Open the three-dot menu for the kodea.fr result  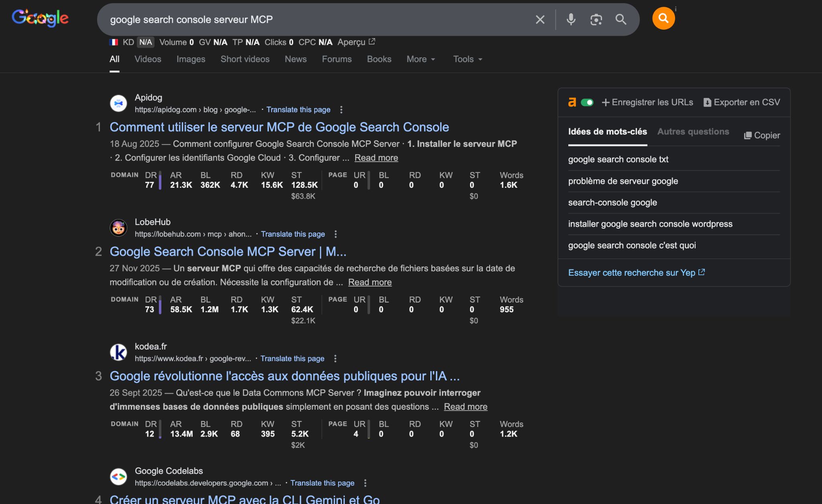coord(335,358)
